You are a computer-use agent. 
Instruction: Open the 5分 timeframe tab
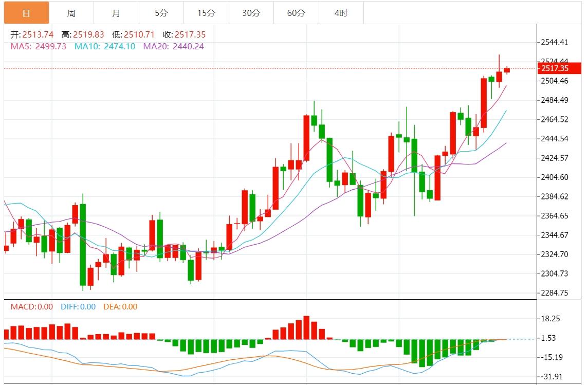[161, 13]
